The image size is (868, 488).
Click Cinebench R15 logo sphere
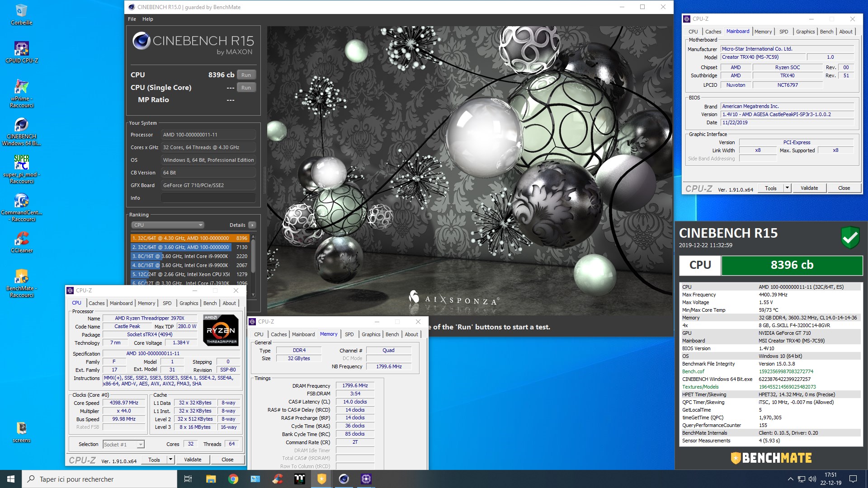[x=141, y=41]
